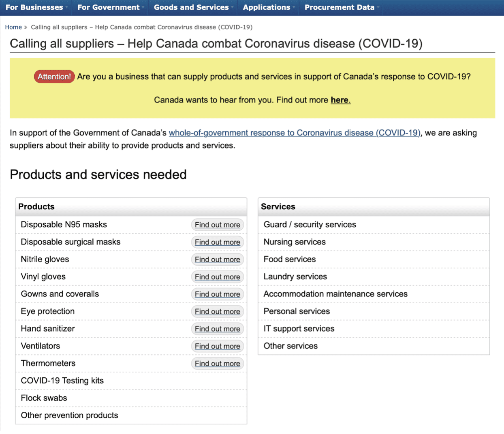Find out more about Gowns and coveralls
Screen dimensions: 504x434
click(x=217, y=294)
